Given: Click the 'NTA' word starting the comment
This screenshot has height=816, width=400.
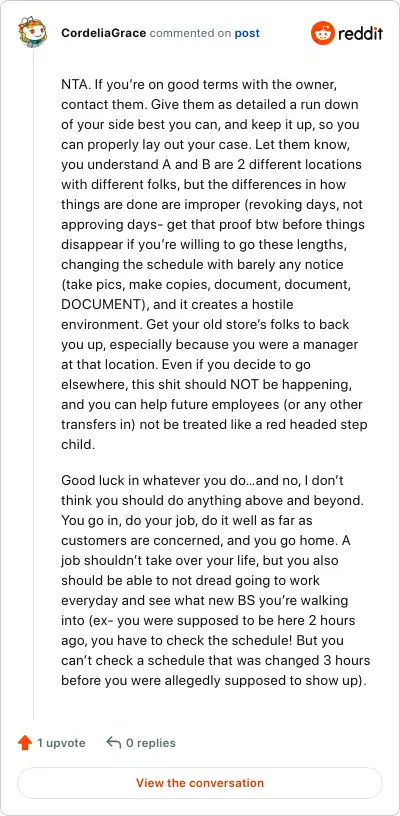Looking at the screenshot, I should coord(72,84).
